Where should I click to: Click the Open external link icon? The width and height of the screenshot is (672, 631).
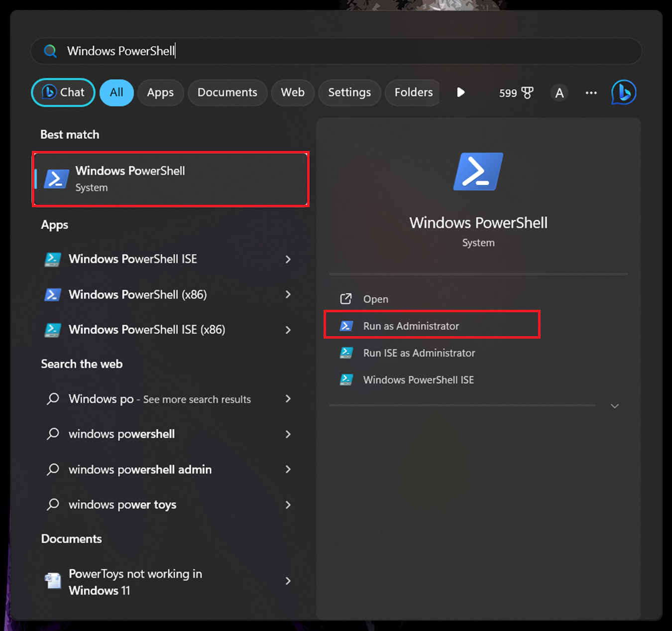(x=345, y=299)
